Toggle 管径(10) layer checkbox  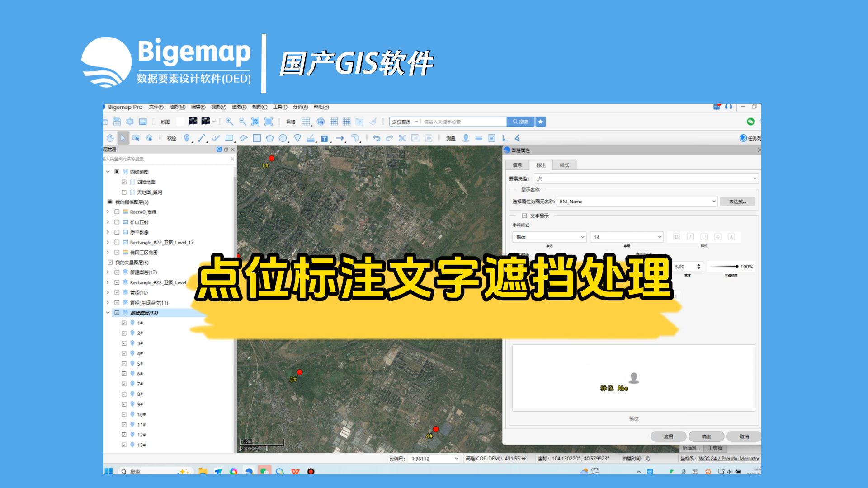[117, 292]
